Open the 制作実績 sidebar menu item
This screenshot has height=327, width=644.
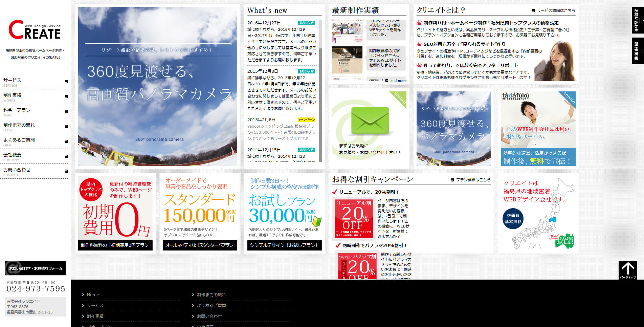pos(34,97)
